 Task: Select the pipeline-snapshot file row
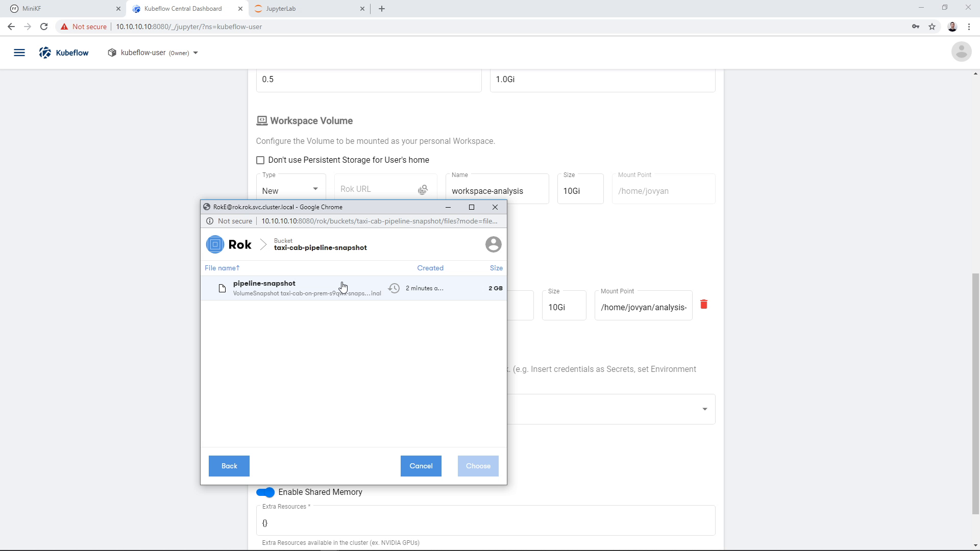(x=354, y=288)
